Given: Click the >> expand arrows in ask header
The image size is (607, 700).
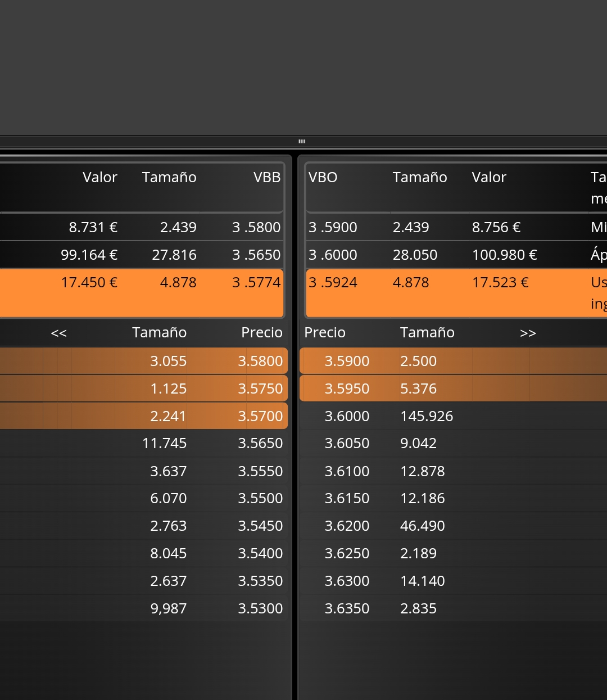Looking at the screenshot, I should coord(528,333).
